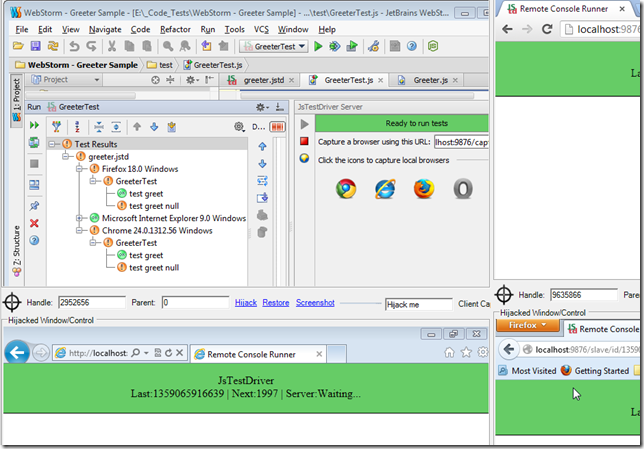Click the Save All floppy disk icon
The height and width of the screenshot is (449, 644).
(36, 46)
